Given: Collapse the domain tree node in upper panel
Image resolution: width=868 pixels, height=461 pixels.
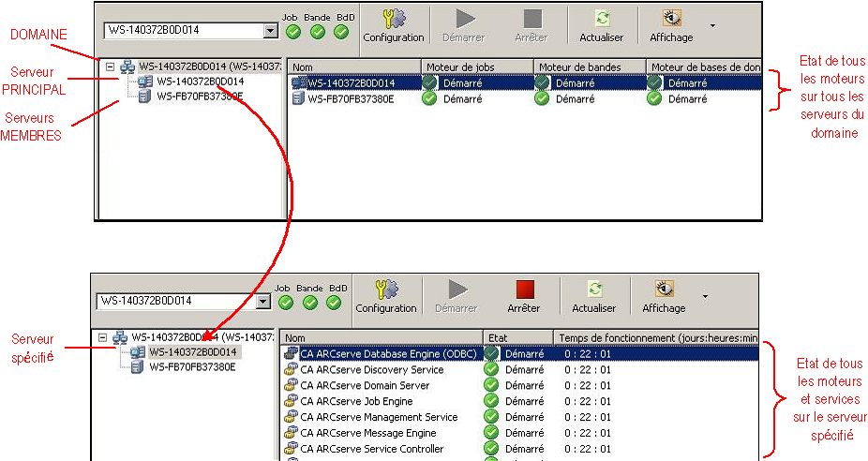Looking at the screenshot, I should pyautogui.click(x=111, y=67).
